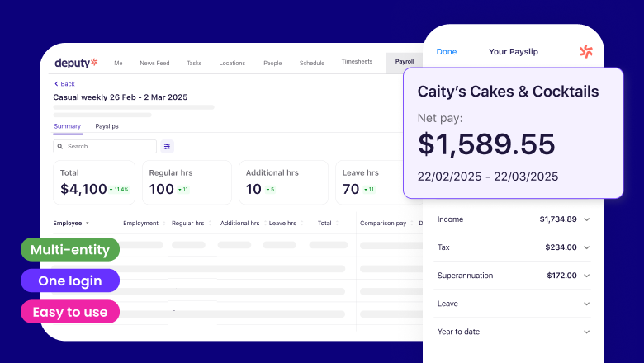
Task: Click the Deputy logo
Action: (x=77, y=63)
